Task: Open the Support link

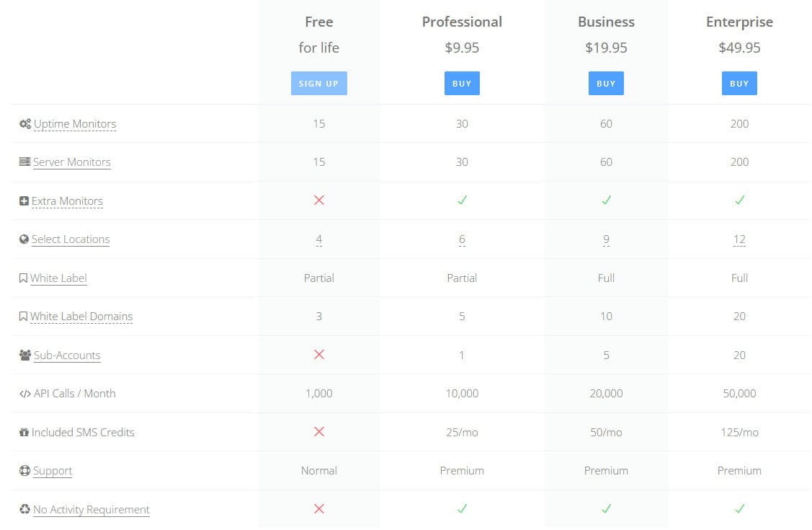Action: (x=51, y=470)
